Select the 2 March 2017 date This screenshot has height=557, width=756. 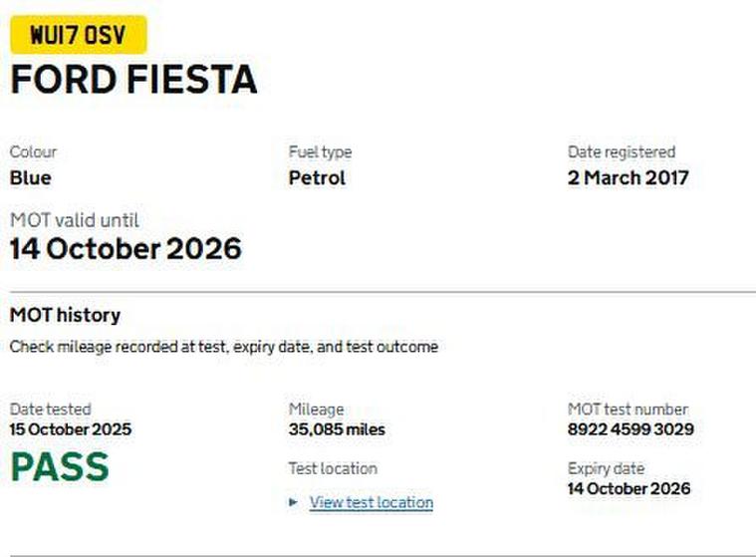pos(628,178)
